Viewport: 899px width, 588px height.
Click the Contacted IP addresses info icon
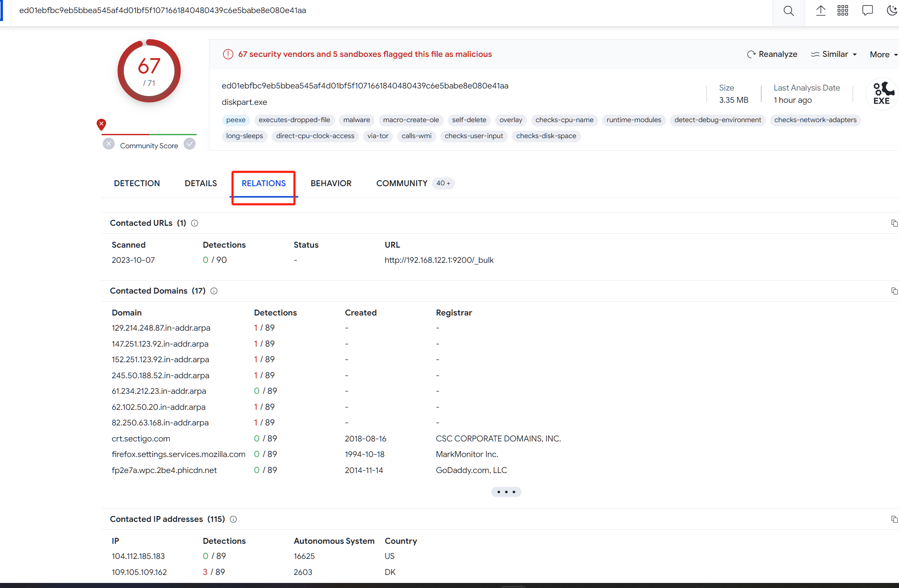[x=233, y=519]
